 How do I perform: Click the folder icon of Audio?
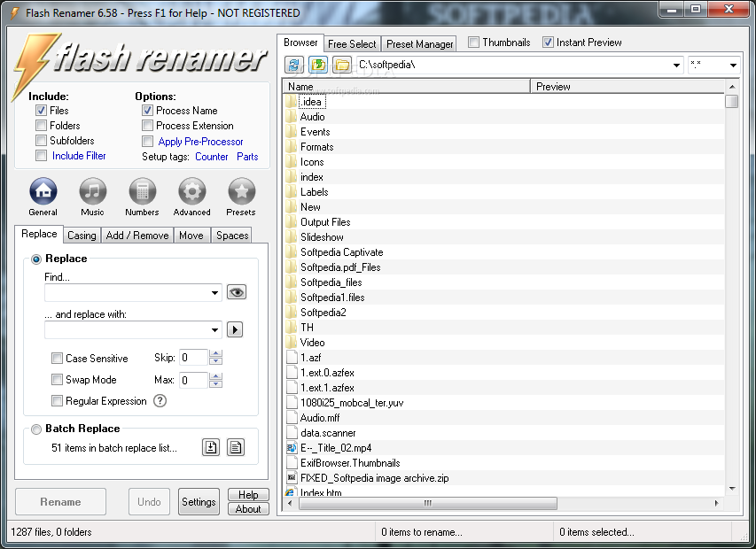tap(291, 117)
